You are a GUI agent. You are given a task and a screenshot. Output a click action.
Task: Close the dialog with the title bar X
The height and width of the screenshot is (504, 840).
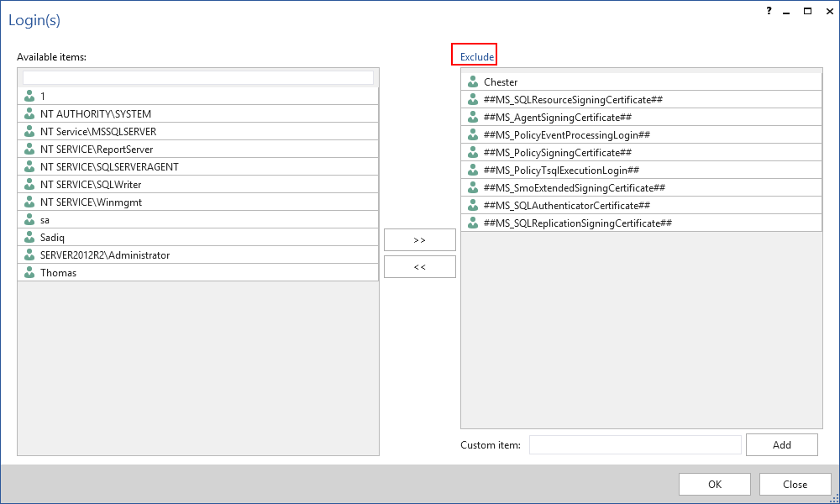[829, 11]
